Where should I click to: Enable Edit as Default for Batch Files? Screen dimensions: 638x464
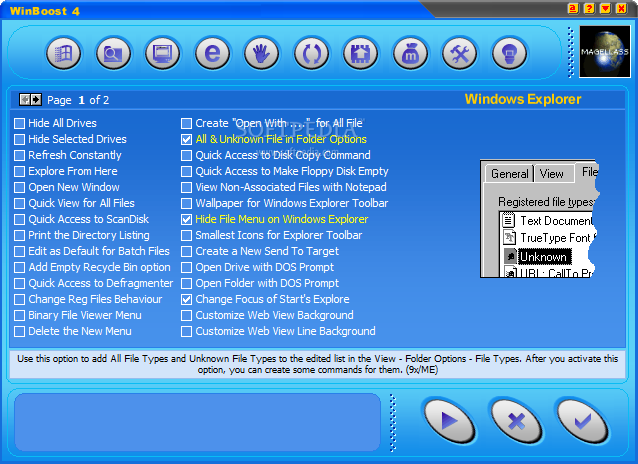coord(19,252)
